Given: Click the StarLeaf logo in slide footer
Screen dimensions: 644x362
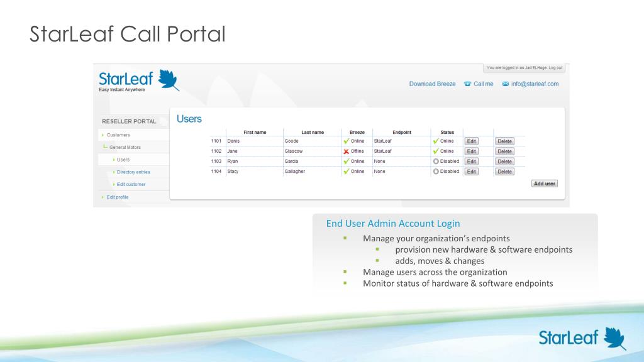Looking at the screenshot, I should click(x=582, y=338).
